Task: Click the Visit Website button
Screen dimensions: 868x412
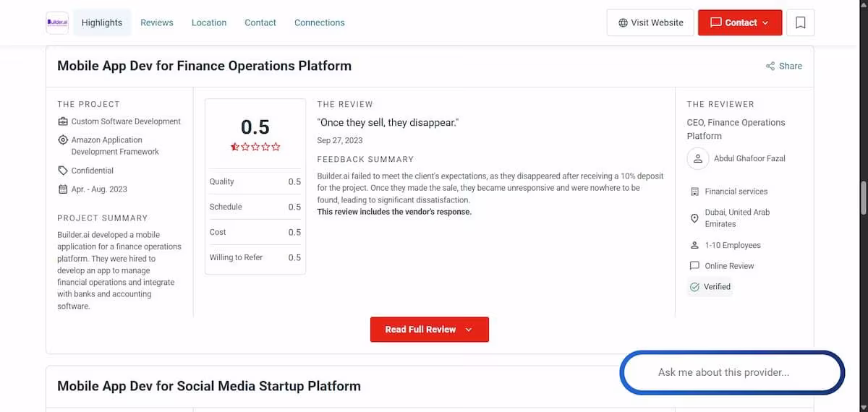Action: pos(650,22)
